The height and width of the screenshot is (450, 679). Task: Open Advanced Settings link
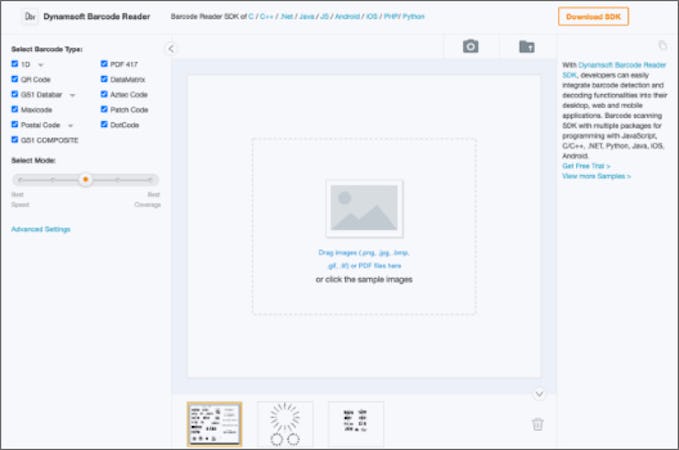(41, 229)
